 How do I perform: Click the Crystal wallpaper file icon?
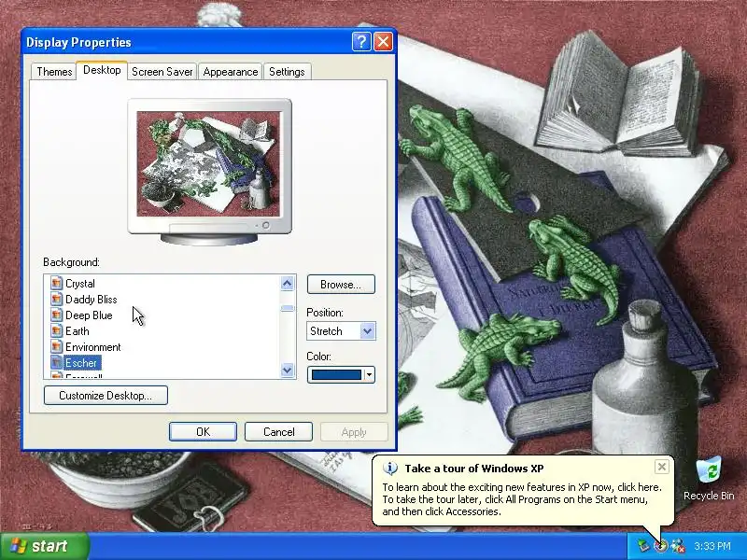(56, 284)
